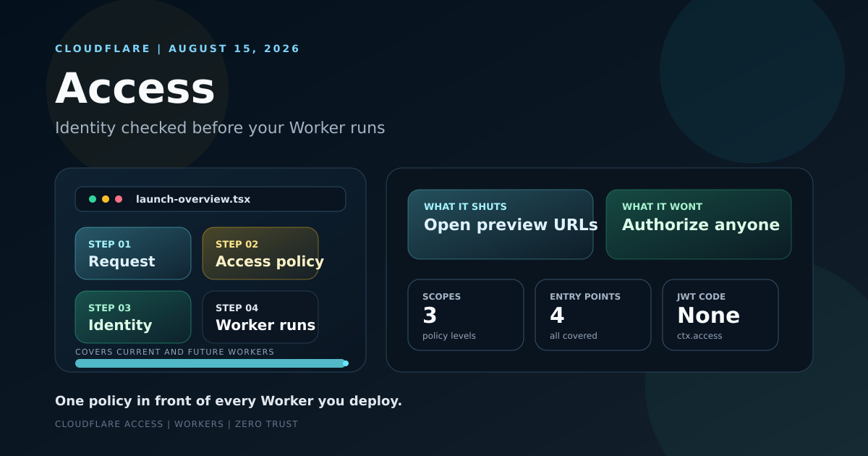Viewport: 868px width, 456px height.
Task: Click the policy levels caption
Action: [449, 336]
